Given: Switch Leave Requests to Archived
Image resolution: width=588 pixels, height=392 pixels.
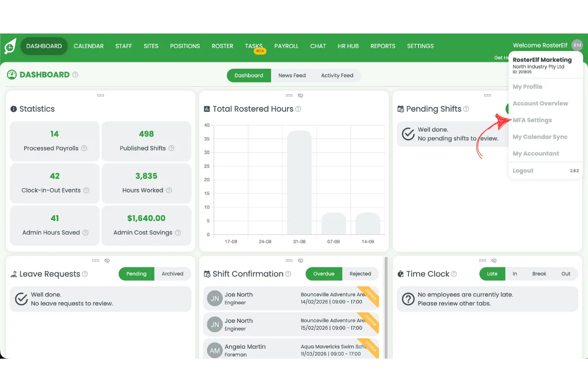Looking at the screenshot, I should (x=172, y=274).
